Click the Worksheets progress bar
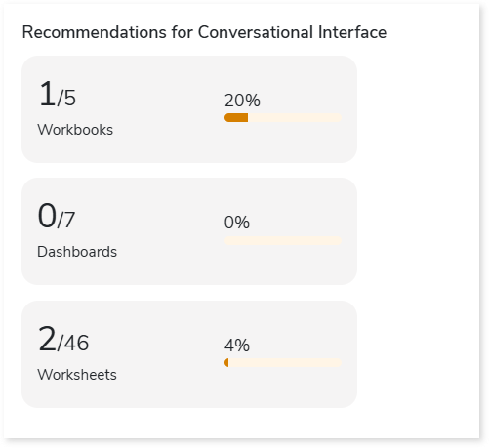The height and width of the screenshot is (448, 489). point(283,363)
